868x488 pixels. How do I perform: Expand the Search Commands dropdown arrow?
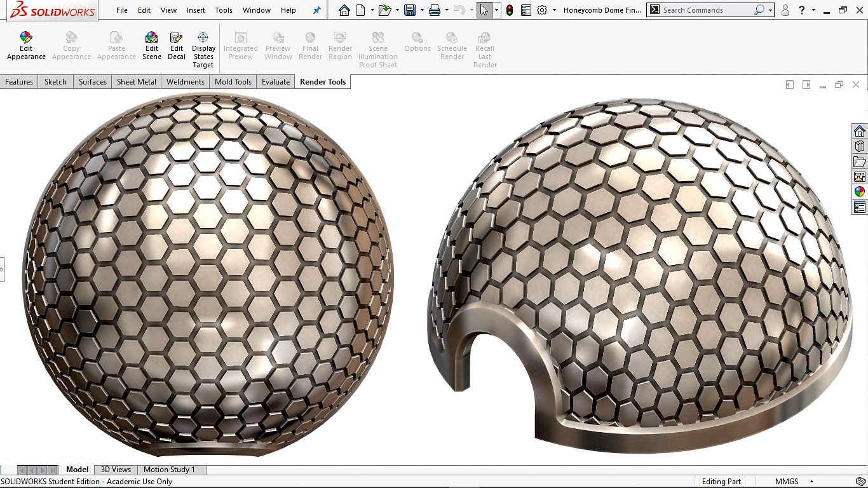click(770, 10)
